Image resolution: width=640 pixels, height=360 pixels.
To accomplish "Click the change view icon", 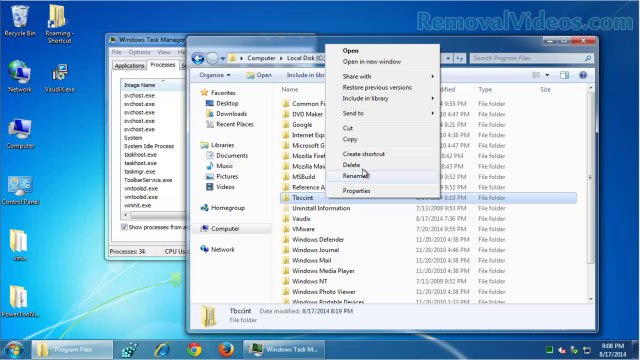I will [x=536, y=75].
